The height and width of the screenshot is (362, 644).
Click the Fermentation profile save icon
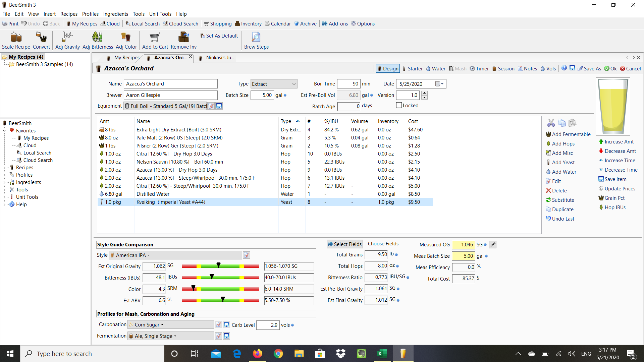click(x=226, y=336)
